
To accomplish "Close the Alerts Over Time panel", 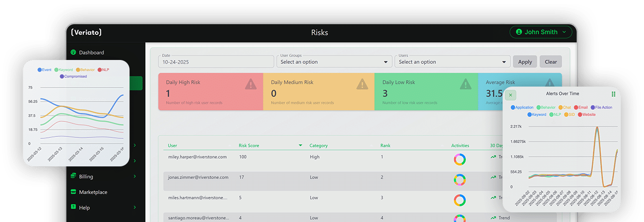I will pyautogui.click(x=510, y=95).
